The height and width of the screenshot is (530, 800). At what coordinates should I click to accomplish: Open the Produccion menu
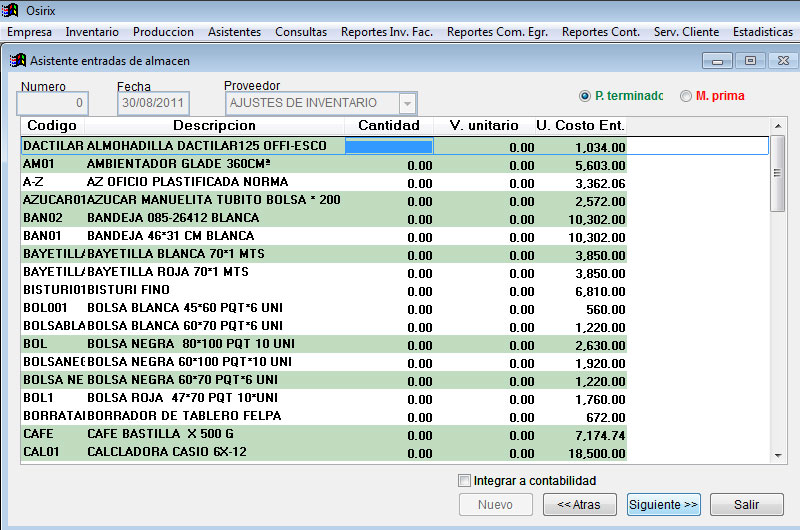tap(163, 32)
